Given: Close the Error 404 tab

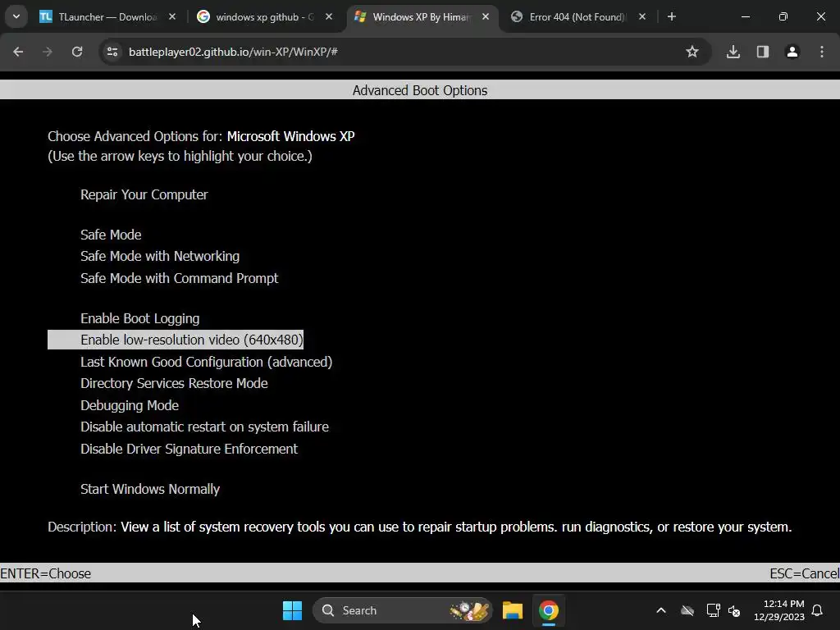Looking at the screenshot, I should coord(642,16).
